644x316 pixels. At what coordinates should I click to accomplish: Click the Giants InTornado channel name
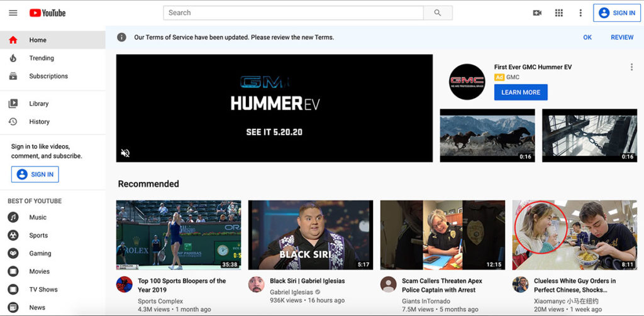pyautogui.click(x=426, y=301)
